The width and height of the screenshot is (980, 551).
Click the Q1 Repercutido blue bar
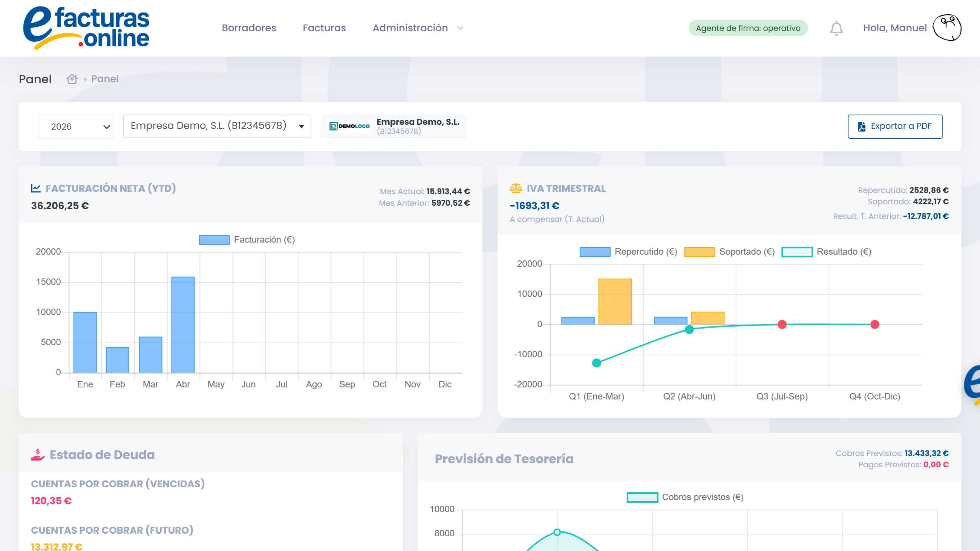[578, 321]
